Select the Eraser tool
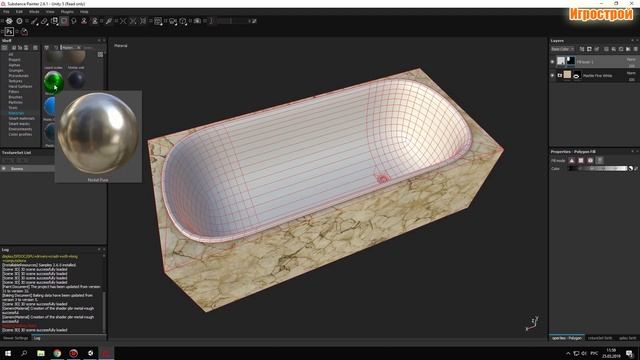Screen dimensions: 640x360 pos(44,21)
